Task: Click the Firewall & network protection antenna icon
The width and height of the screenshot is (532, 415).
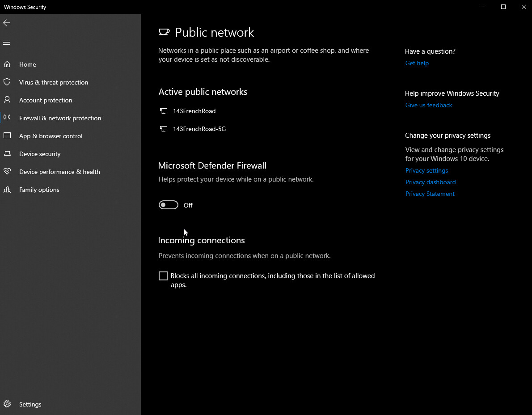Action: click(7, 118)
